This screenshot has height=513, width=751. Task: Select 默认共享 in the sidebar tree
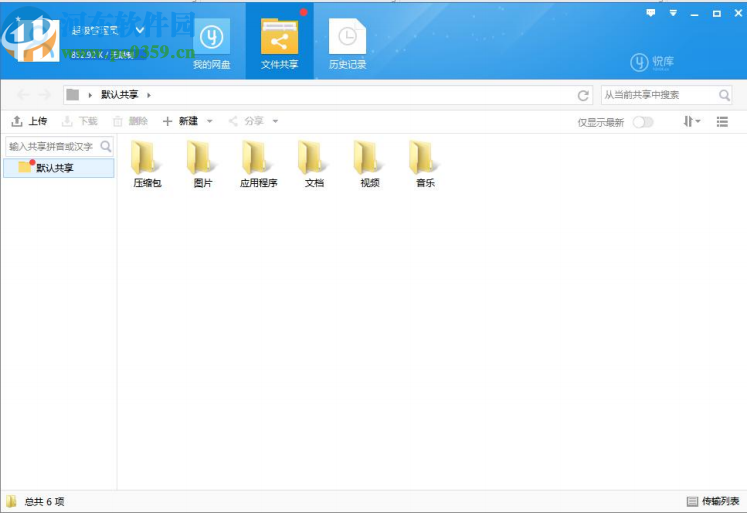coord(58,168)
